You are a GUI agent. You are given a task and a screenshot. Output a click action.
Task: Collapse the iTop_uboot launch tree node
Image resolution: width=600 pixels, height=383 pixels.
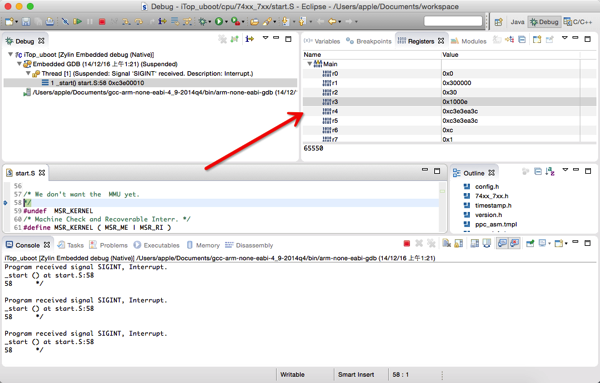[11, 54]
